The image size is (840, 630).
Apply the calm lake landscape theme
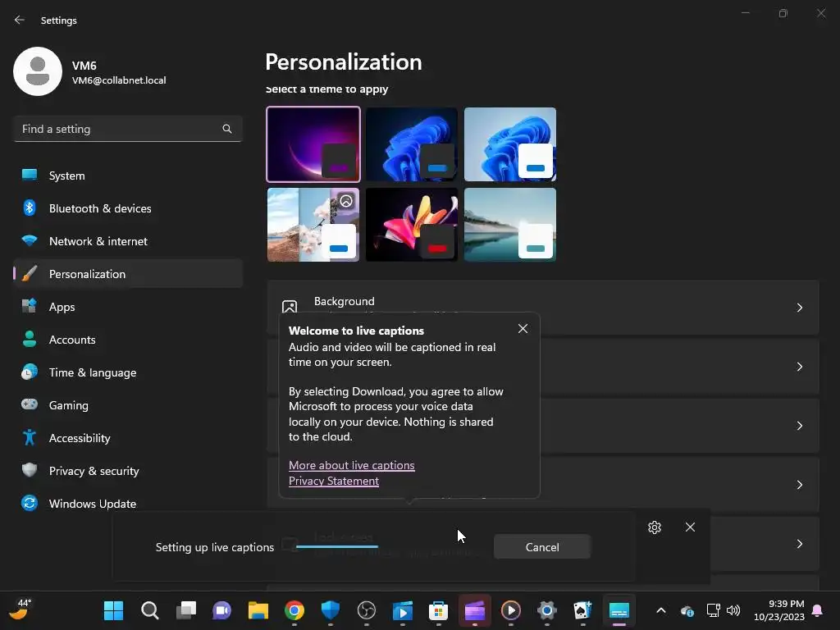pyautogui.click(x=510, y=225)
